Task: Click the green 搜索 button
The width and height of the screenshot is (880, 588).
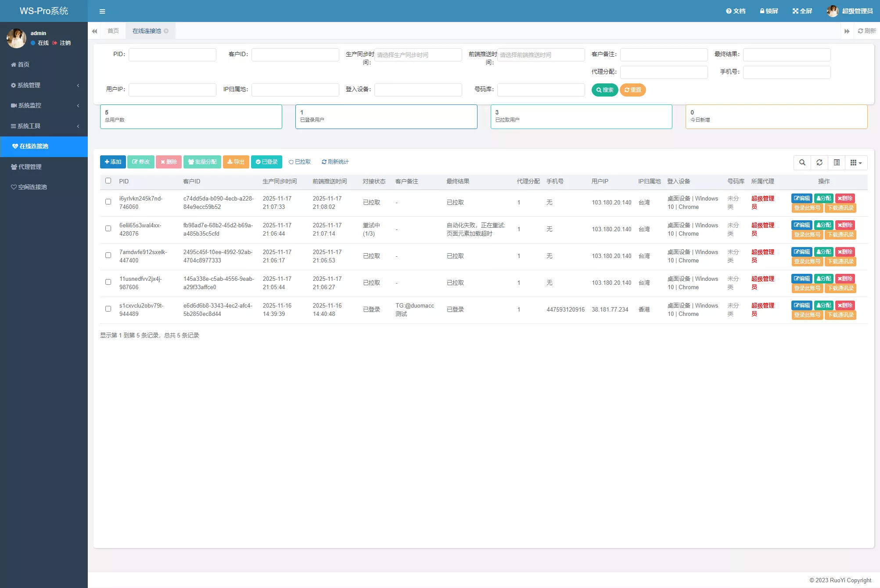Action: pyautogui.click(x=604, y=90)
